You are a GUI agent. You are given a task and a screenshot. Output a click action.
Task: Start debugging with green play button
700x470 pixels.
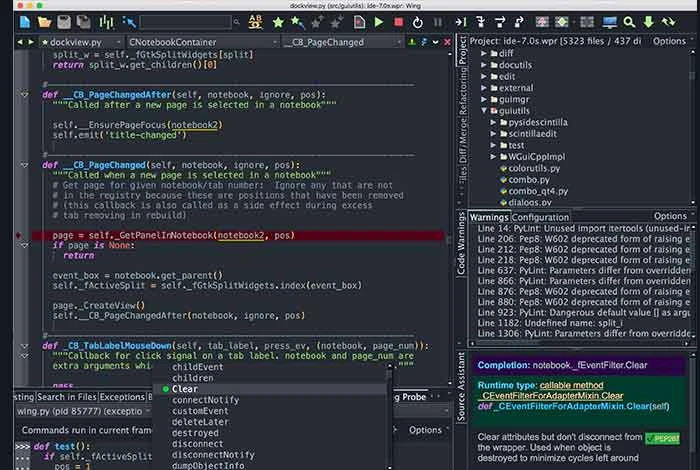point(379,22)
